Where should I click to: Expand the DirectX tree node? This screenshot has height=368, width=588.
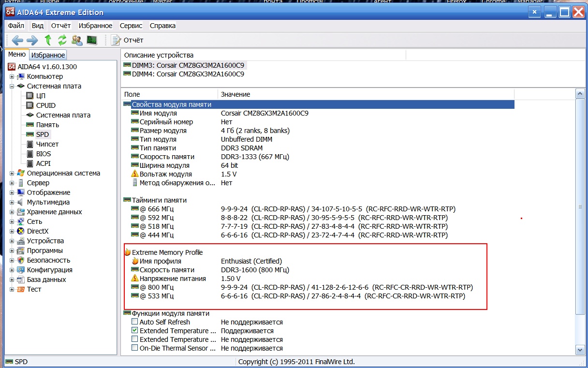point(12,231)
